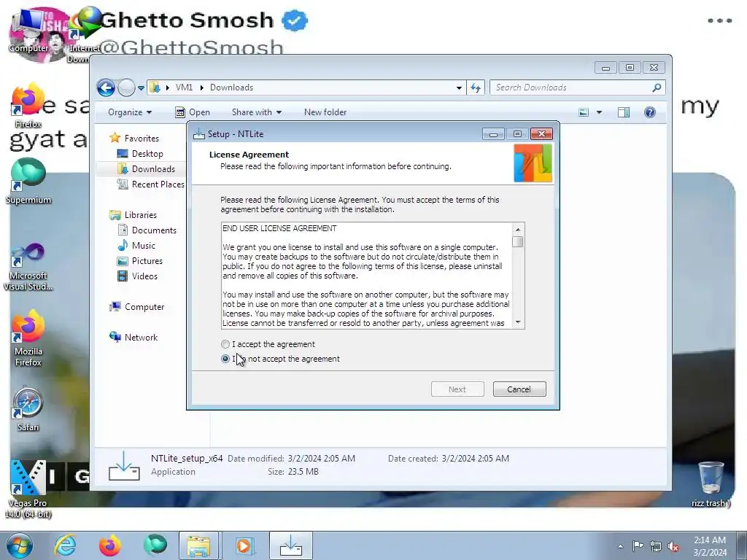The width and height of the screenshot is (747, 560).
Task: Switch to Windows Explorer in the taskbar
Action: point(198,545)
